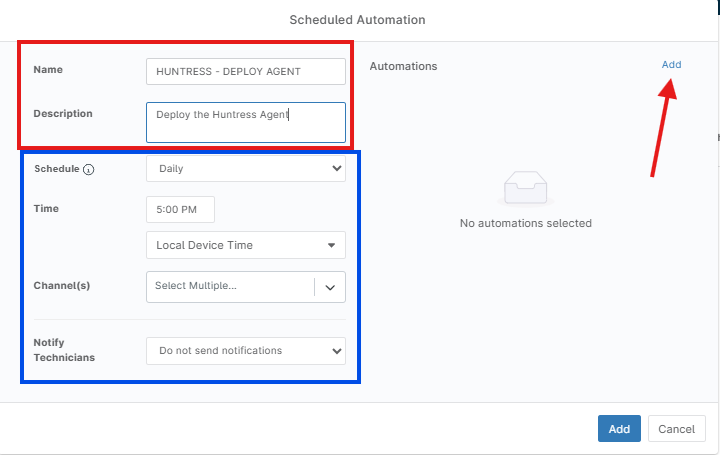Click the No automations selected text
Image resolution: width=720 pixels, height=455 pixels.
point(526,223)
